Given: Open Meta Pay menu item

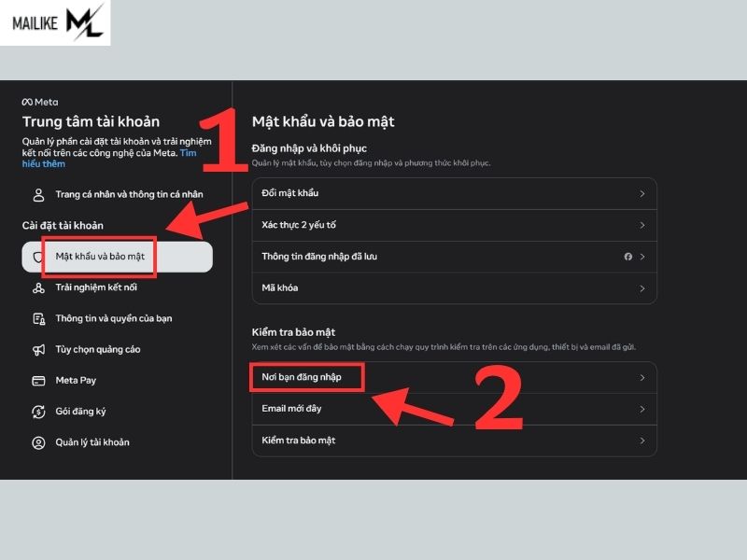Looking at the screenshot, I should point(118,381).
